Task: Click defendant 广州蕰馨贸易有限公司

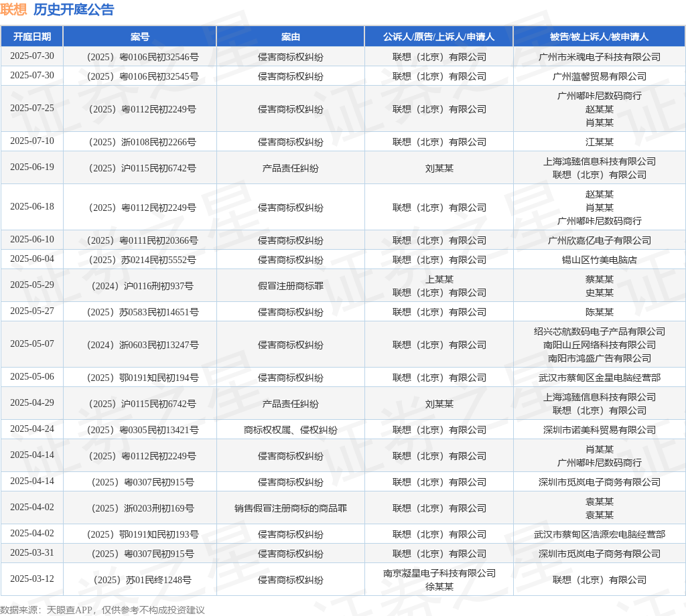Action: tap(600, 76)
